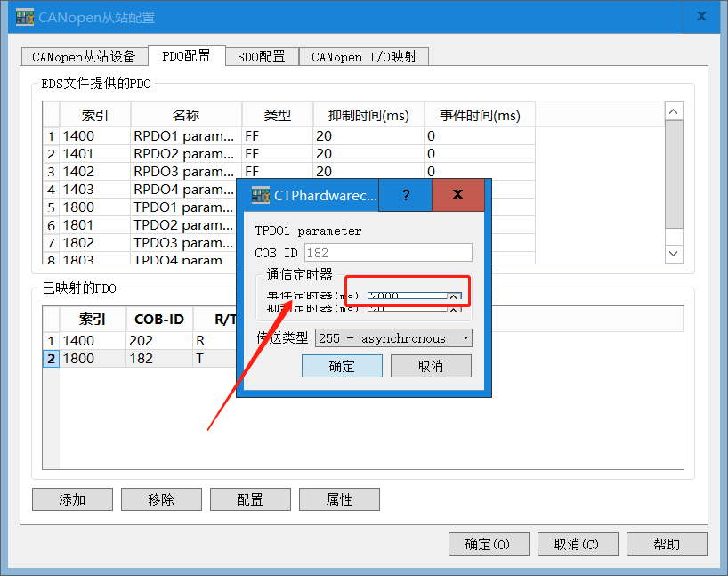
Task: Click the help question mark in the CTPhardwarec dialog
Action: pyautogui.click(x=406, y=195)
